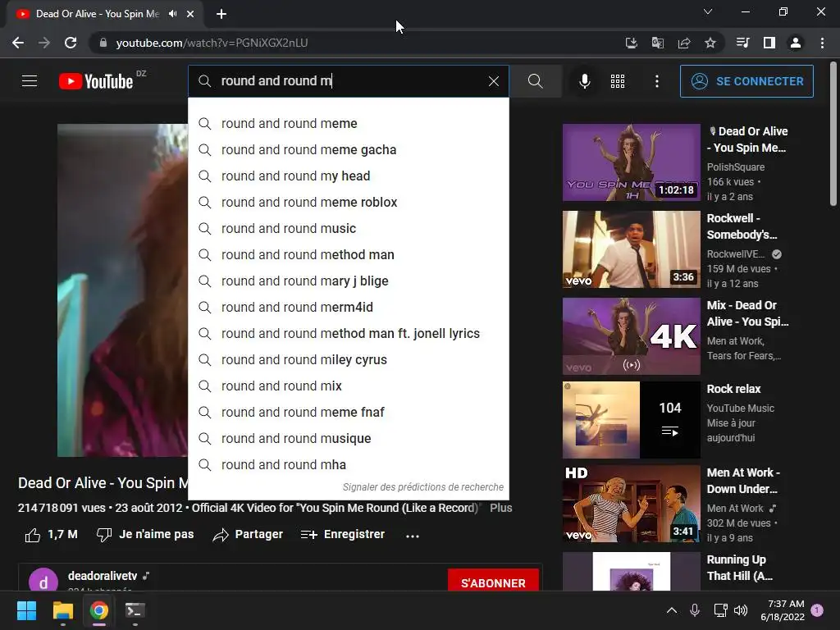Open the 4K Mix Dead Or Alive thumbnail

pos(631,336)
